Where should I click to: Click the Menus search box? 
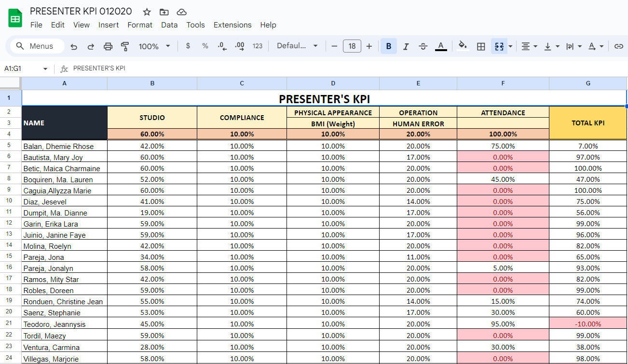click(x=38, y=46)
